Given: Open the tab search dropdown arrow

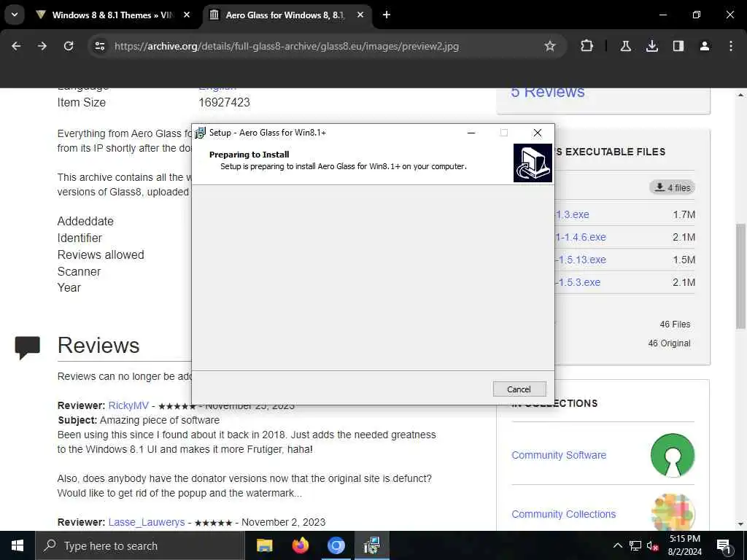Looking at the screenshot, I should pos(15,15).
